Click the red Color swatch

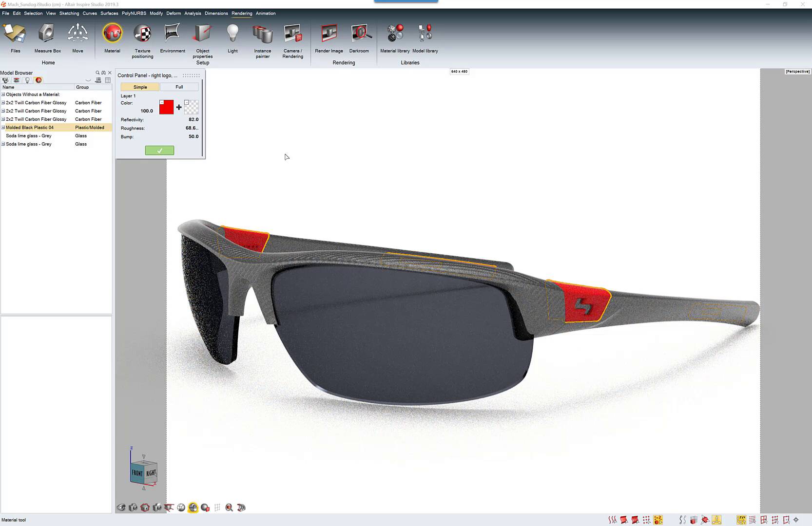click(166, 107)
